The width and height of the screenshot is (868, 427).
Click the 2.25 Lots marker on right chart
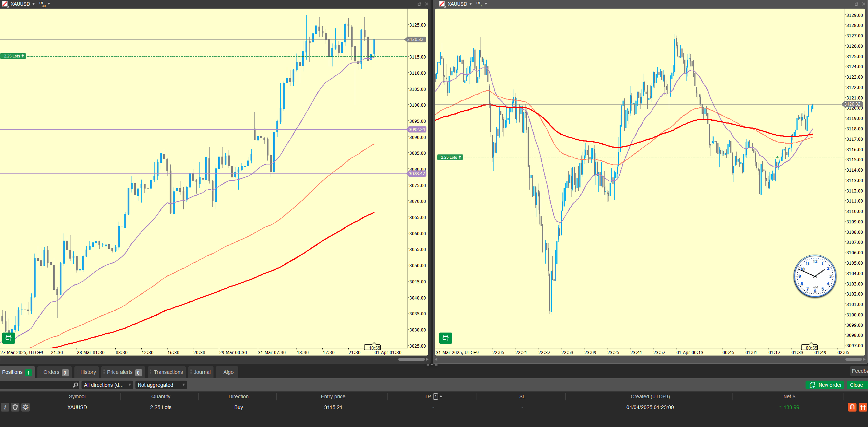pos(450,157)
